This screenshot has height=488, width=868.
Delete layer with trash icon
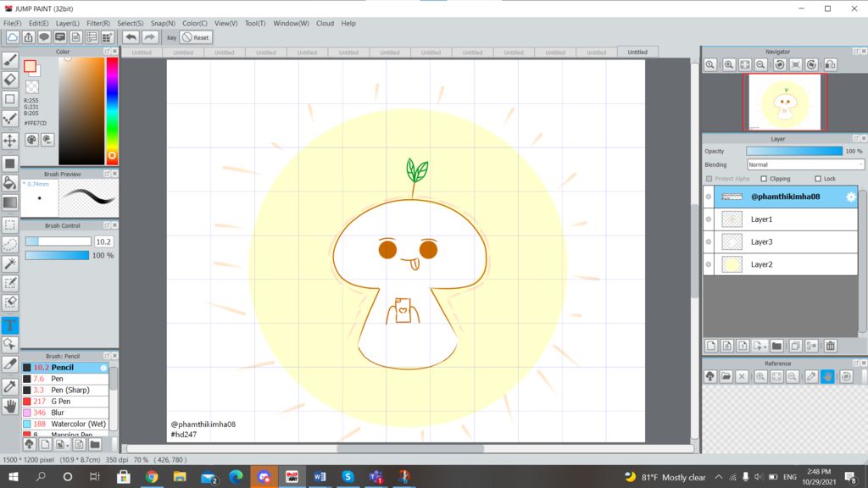831,347
